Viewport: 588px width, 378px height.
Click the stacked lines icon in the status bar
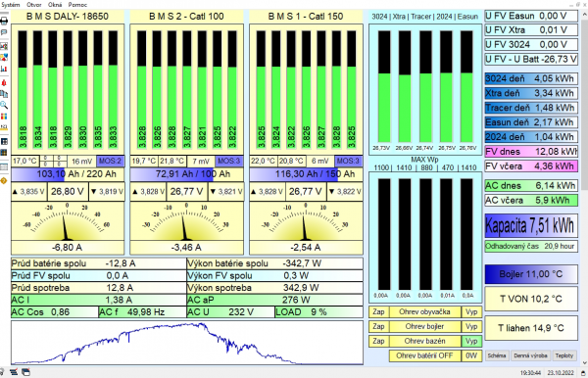[14, 372]
